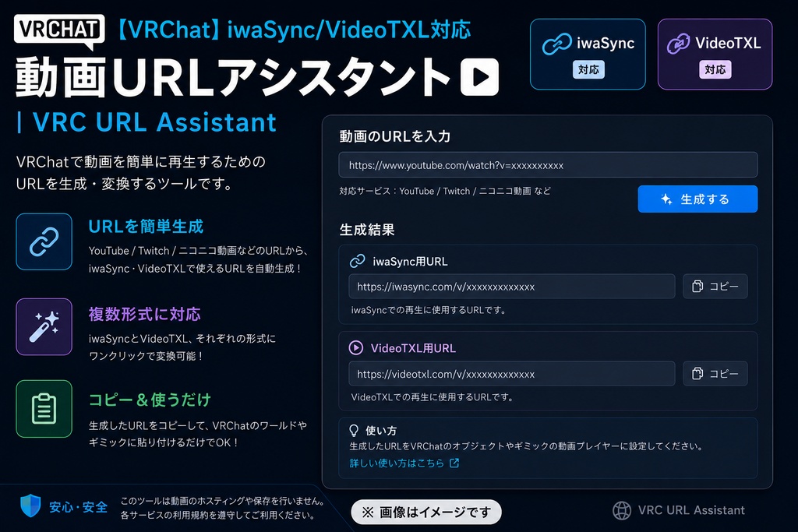Click the shield icon next to 安心・安全
798x532 pixels.
[30, 506]
